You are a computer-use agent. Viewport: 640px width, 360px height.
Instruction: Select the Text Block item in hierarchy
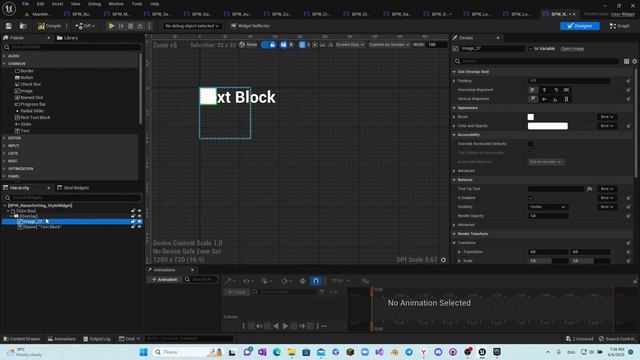point(40,227)
